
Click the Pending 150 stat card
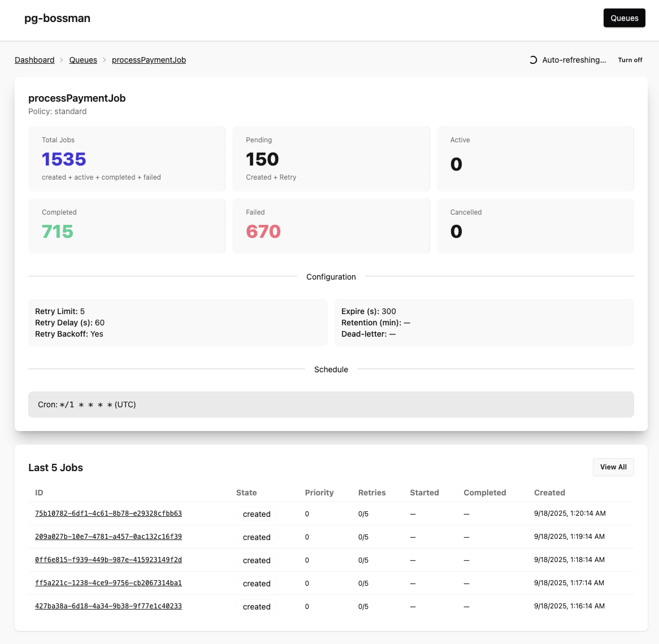pyautogui.click(x=331, y=159)
